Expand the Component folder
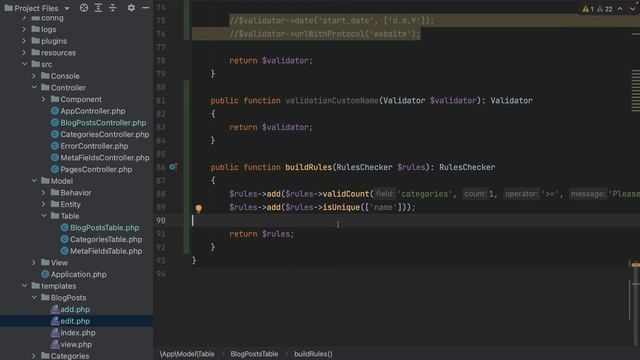 click(44, 99)
